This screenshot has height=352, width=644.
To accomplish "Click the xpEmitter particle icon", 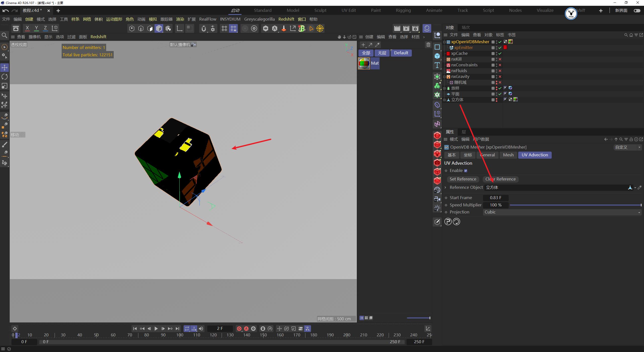I will tap(452, 48).
